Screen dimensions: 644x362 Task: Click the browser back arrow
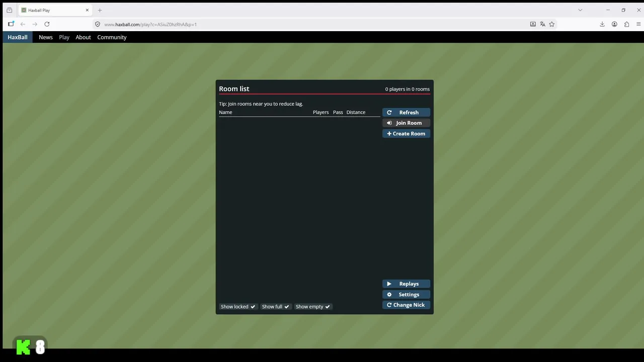23,24
